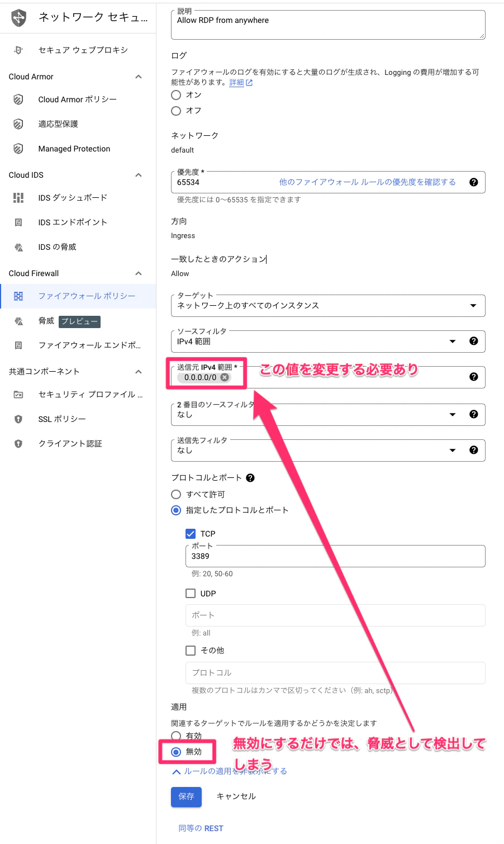Image resolution: width=504 pixels, height=844 pixels.
Task: Click the external link icon next to 詳細
Action: 249,83
